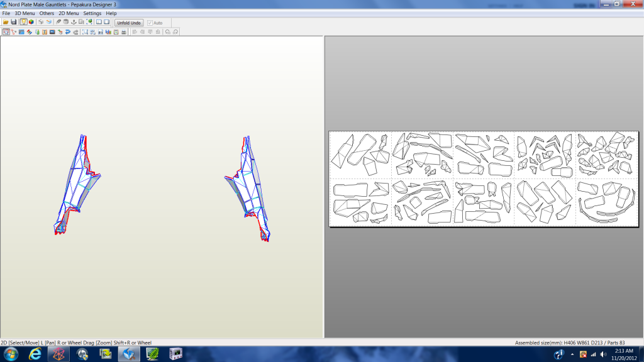
Task: Click the gray curved arrow icon
Action: tap(75, 32)
